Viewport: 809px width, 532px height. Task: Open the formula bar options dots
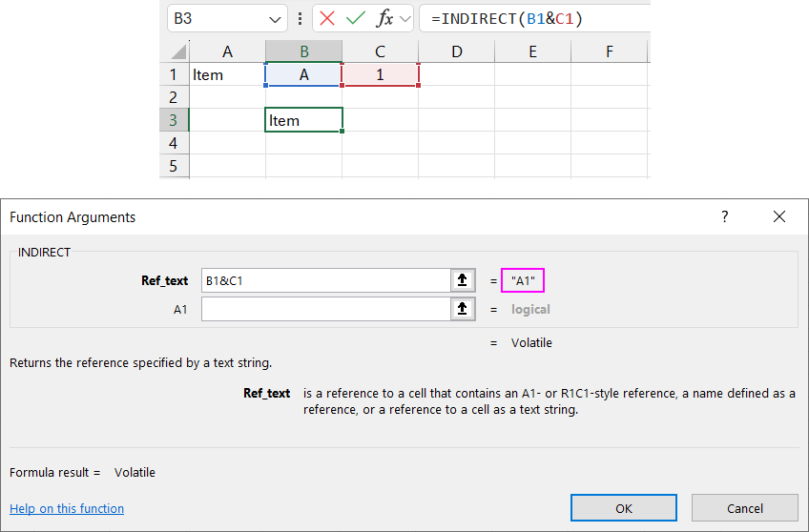point(300,19)
